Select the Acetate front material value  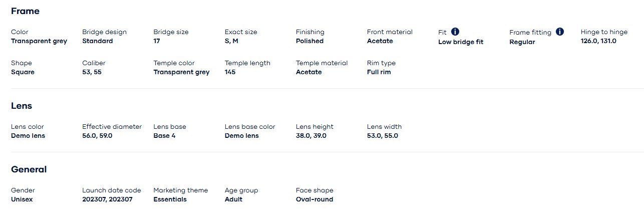click(380, 41)
